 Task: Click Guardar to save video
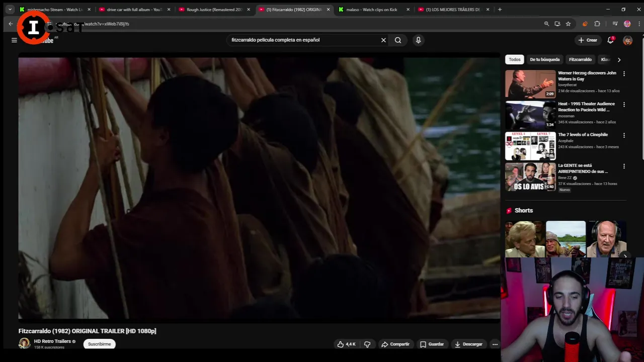coord(432,344)
